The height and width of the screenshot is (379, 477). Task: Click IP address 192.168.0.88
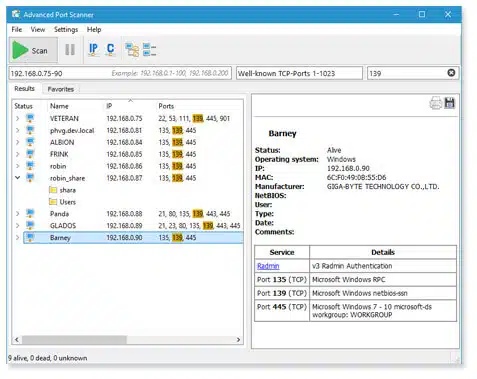pyautogui.click(x=124, y=214)
